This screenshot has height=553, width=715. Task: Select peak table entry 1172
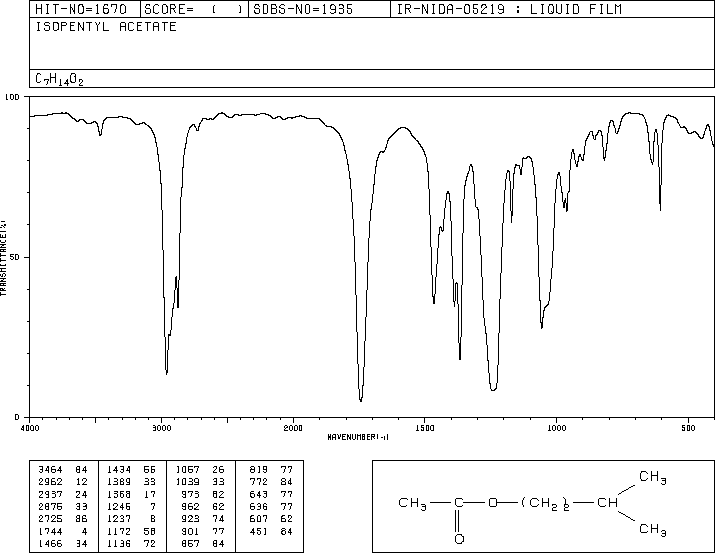point(131,531)
